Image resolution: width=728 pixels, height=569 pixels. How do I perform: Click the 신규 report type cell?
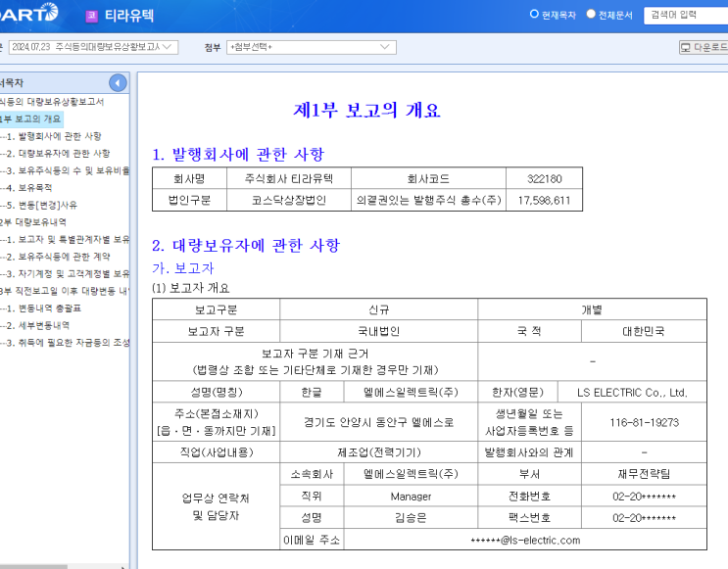pos(379,309)
